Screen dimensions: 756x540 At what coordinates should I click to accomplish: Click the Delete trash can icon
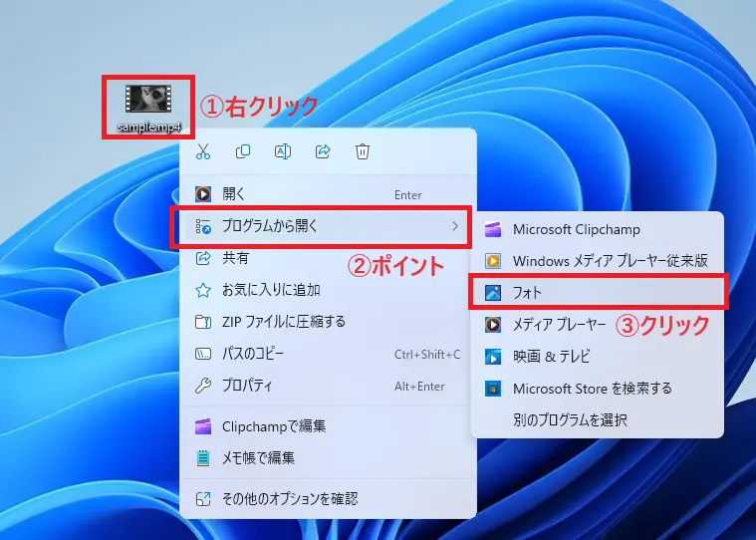[x=363, y=151]
